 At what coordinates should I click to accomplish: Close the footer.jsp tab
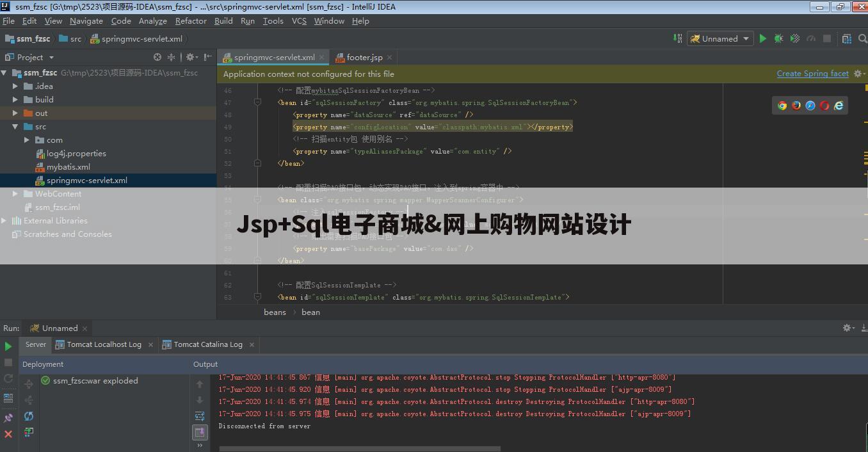pyautogui.click(x=390, y=58)
